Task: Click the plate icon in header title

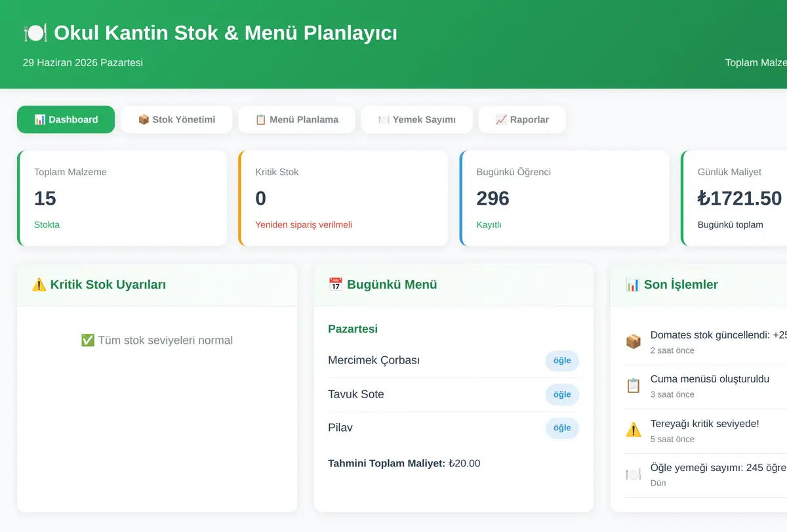Action: coord(35,33)
